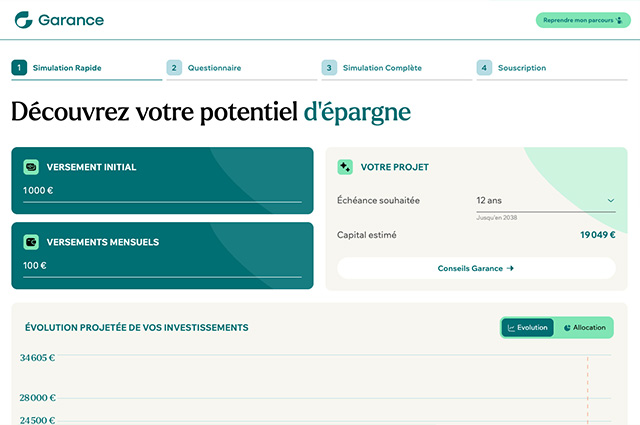640x425 pixels.
Task: Click the Votre Projet sparkle icon
Action: pos(345,167)
